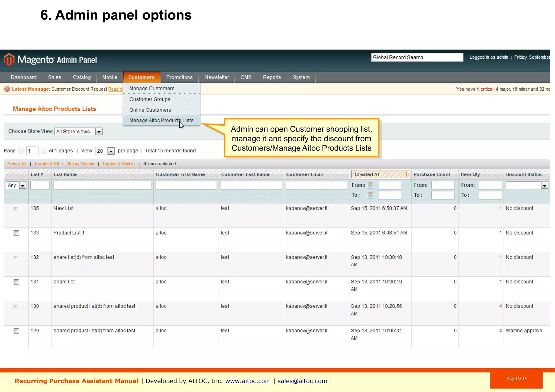The width and height of the screenshot is (555, 392).
Task: Click the Latest Message alert icon
Action: tap(7, 89)
